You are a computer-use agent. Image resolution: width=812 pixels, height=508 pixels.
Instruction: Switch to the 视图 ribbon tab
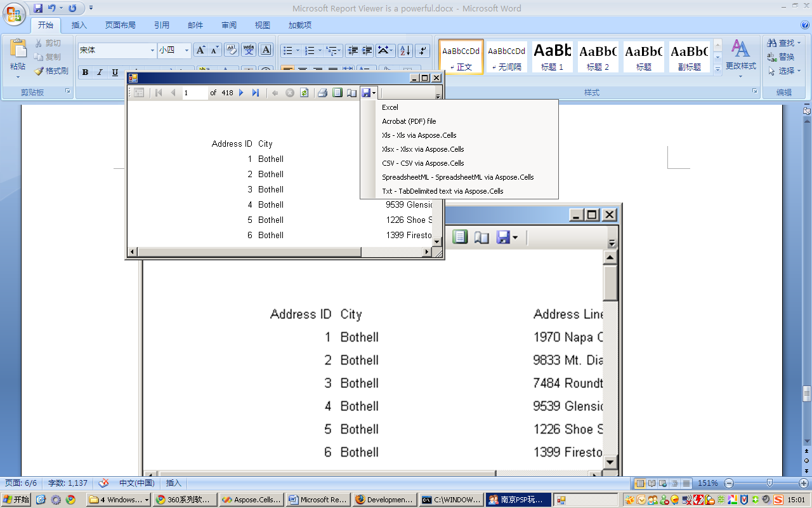[263, 25]
